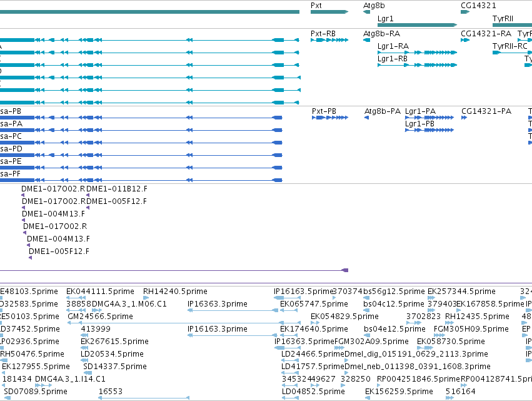Image resolution: width=532 pixels, height=401 pixels.
Task: Click the CG14321-RA transcript
Action: pos(465,40)
